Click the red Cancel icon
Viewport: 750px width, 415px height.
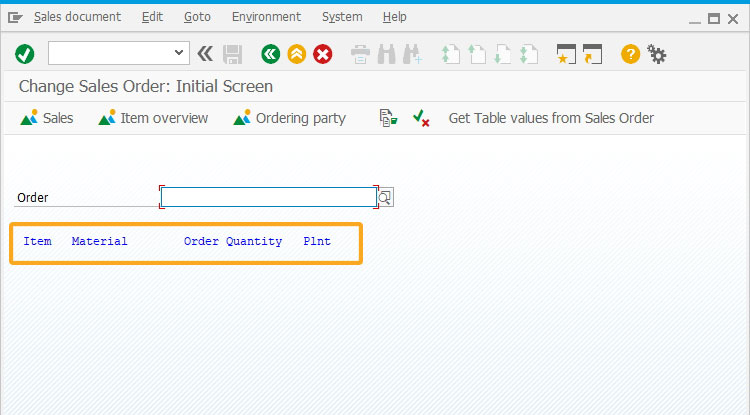[323, 54]
